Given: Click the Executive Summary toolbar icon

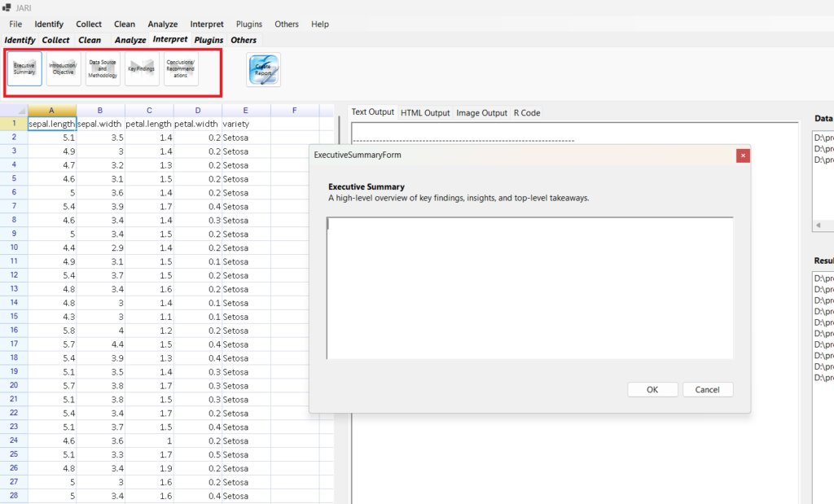Looking at the screenshot, I should point(24,69).
